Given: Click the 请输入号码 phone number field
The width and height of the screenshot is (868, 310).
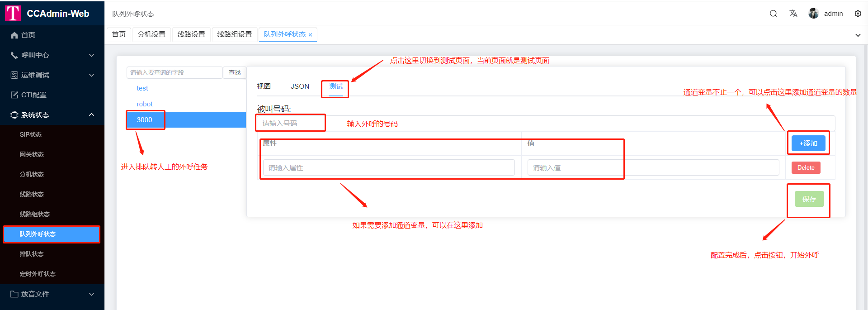Looking at the screenshot, I should point(290,123).
